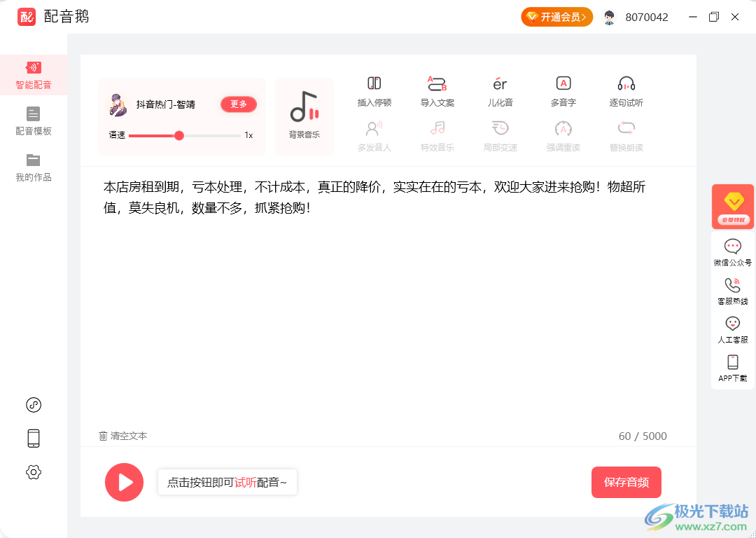Image resolution: width=756 pixels, height=538 pixels.
Task: Select the 智能配音 sidebar section
Action: tap(33, 75)
